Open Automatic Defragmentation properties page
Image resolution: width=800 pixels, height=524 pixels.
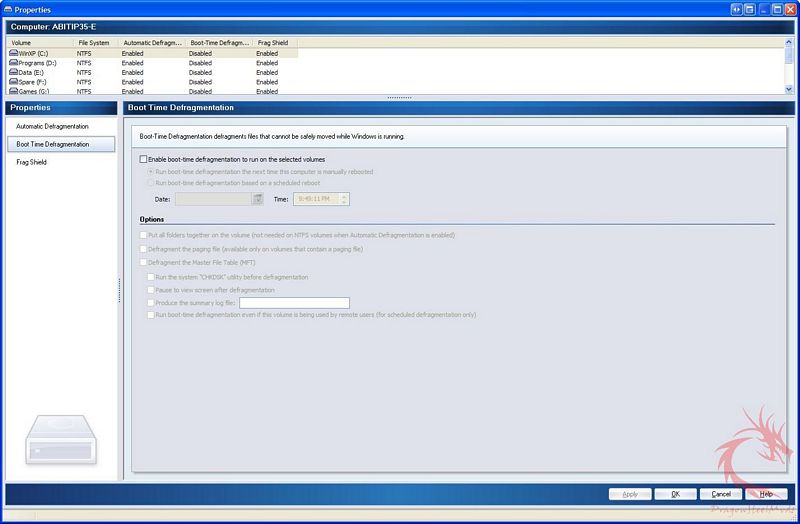tap(52, 127)
